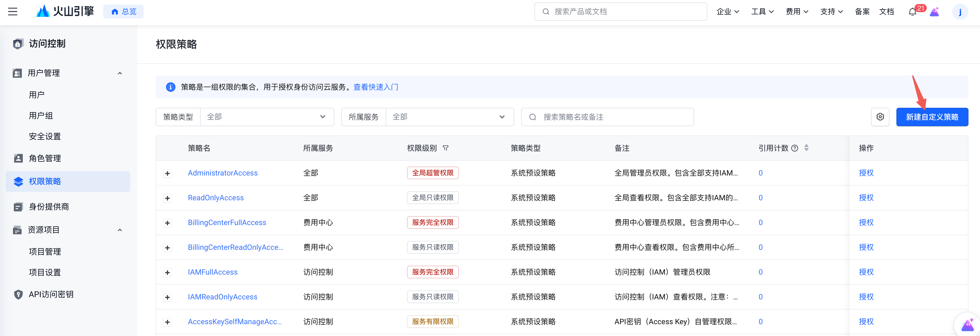Image resolution: width=980 pixels, height=336 pixels.
Task: Click the notification bell icon
Action: pos(912,12)
